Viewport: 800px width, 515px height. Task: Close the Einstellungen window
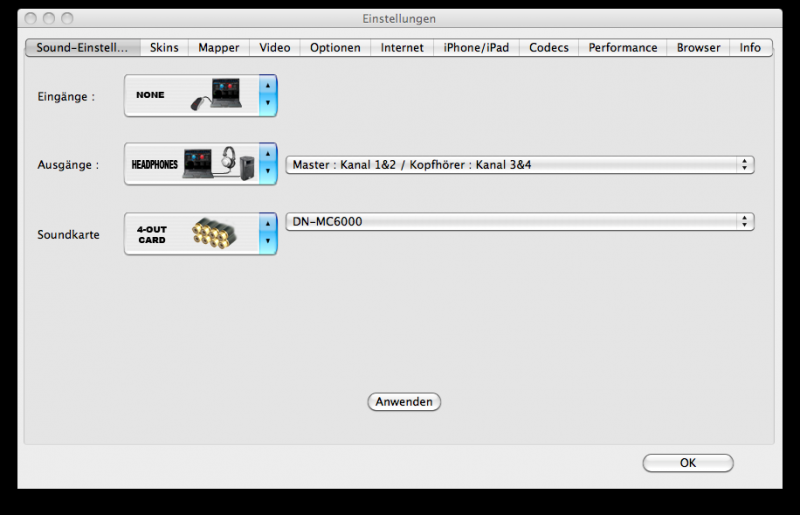(31, 18)
